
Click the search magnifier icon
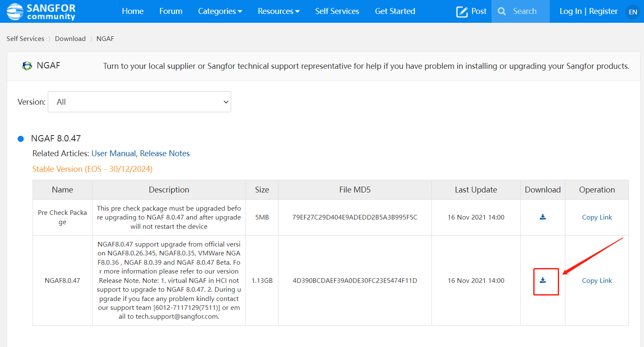[502, 11]
